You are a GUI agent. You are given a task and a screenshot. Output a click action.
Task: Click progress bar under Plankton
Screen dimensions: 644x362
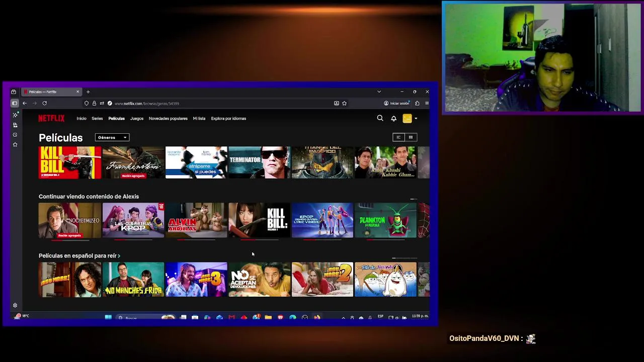(386, 240)
